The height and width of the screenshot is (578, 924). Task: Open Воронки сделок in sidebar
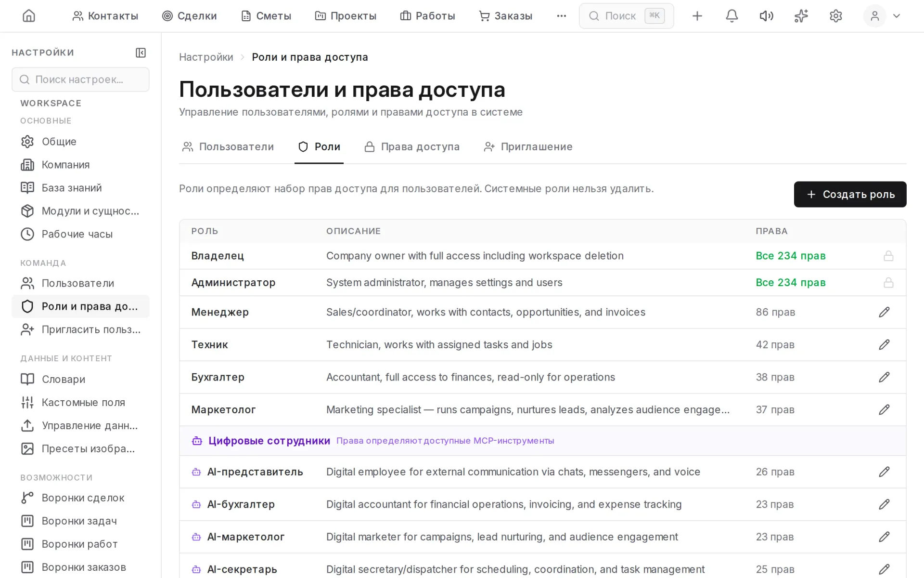(x=80, y=498)
